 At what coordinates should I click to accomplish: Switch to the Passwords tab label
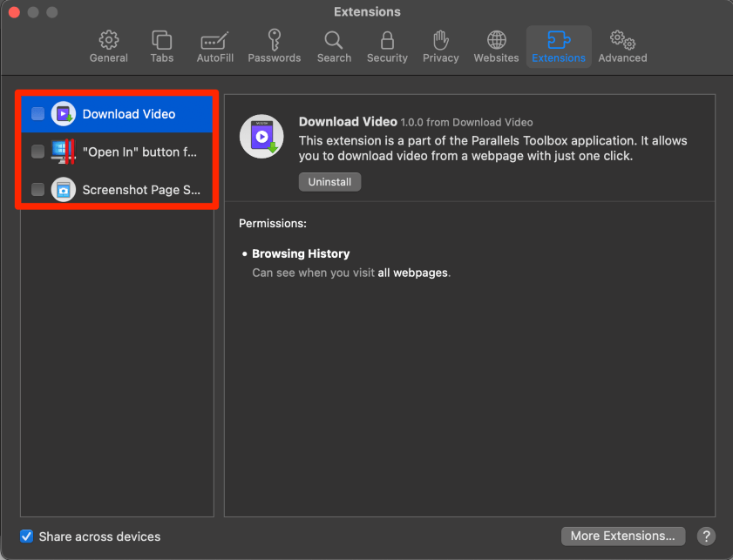coord(275,57)
